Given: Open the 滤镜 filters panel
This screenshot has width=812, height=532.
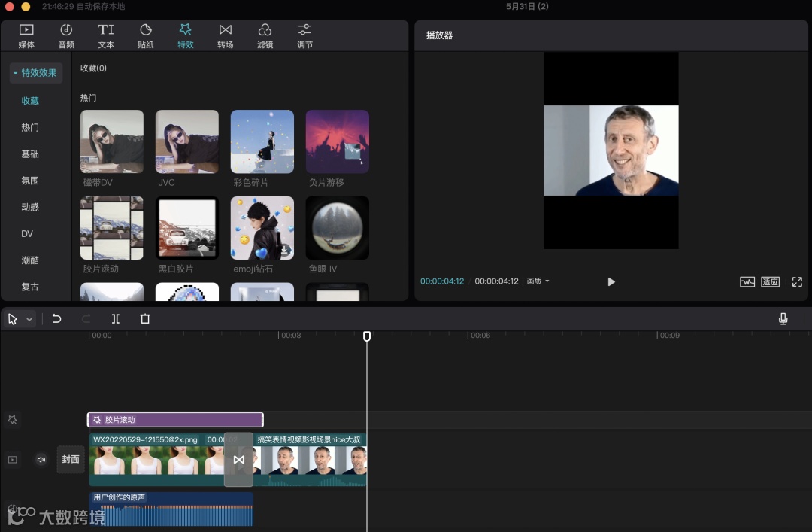Looking at the screenshot, I should [x=265, y=35].
